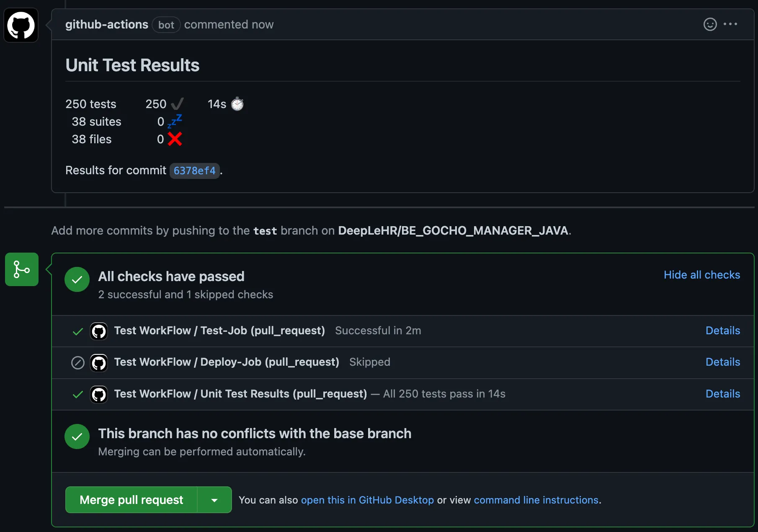
Task: Expand the merge method dropdown arrow
Action: 214,500
